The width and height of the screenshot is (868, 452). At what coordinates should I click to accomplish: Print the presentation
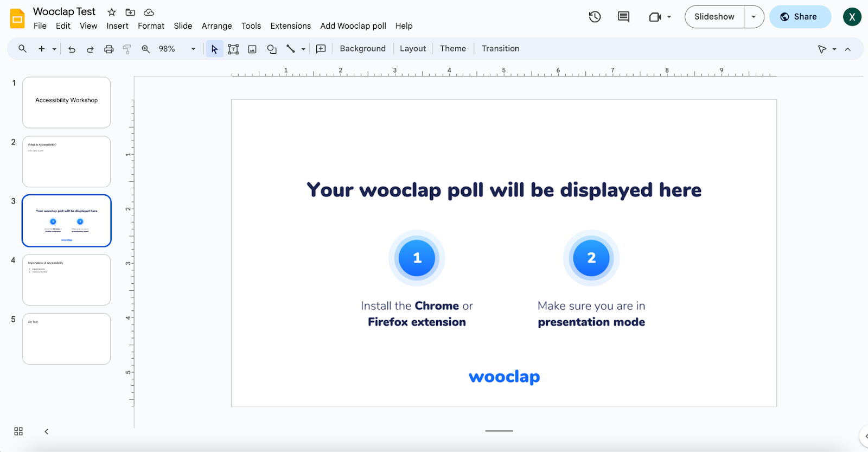(x=109, y=49)
